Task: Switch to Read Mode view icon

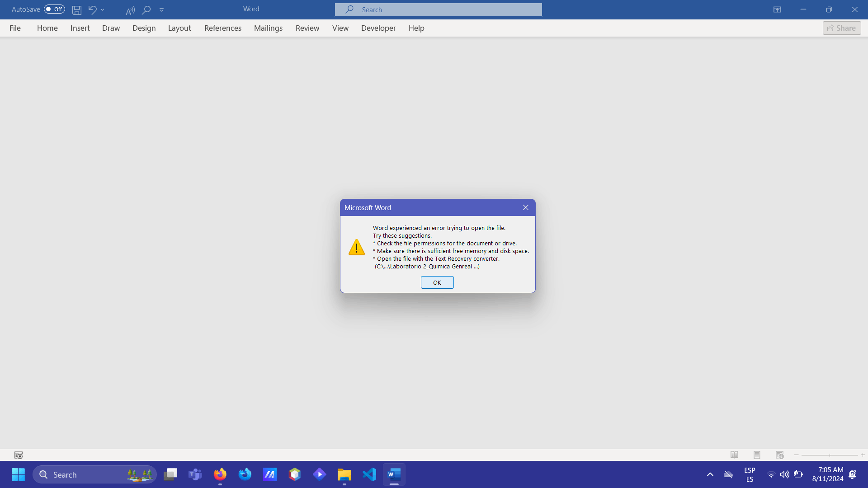Action: point(734,455)
